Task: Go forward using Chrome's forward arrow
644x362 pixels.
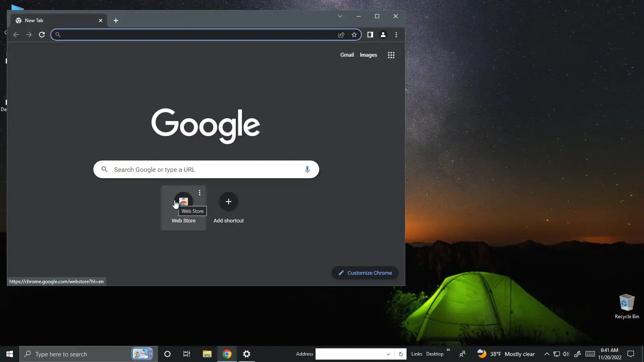Action: pyautogui.click(x=29, y=35)
